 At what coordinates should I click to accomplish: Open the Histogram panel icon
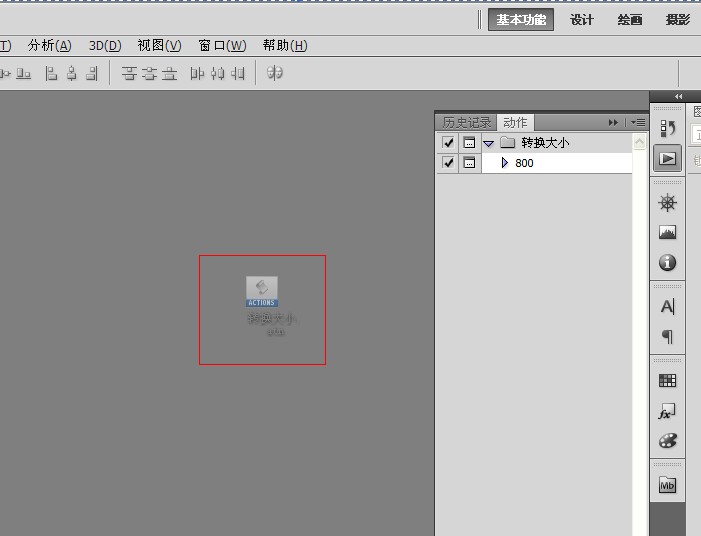[x=667, y=233]
